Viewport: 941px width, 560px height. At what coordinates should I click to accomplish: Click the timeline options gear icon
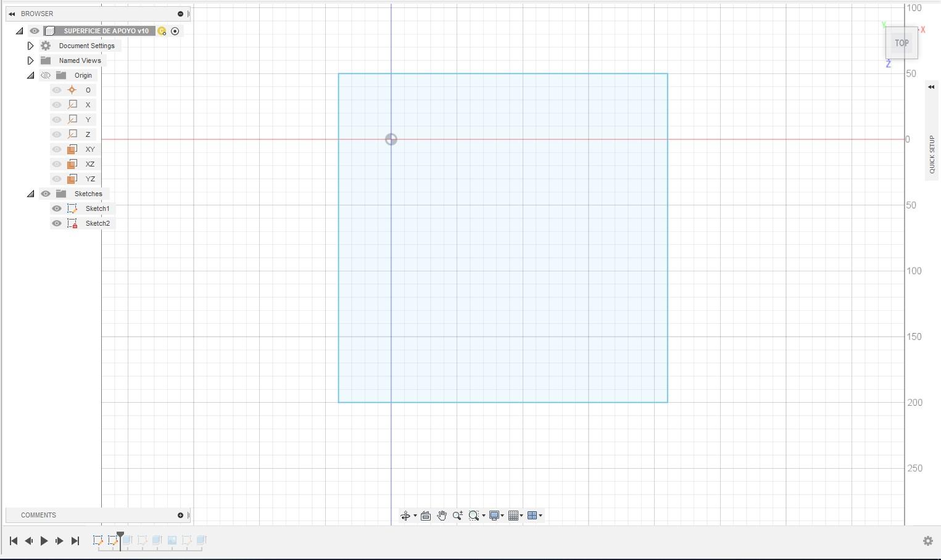927,541
